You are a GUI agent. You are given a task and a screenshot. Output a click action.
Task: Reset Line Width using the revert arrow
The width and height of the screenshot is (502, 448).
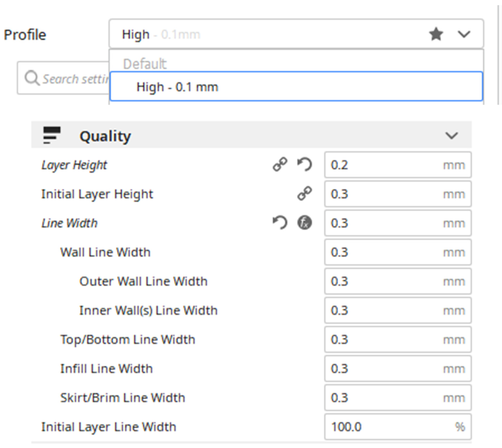(x=280, y=223)
